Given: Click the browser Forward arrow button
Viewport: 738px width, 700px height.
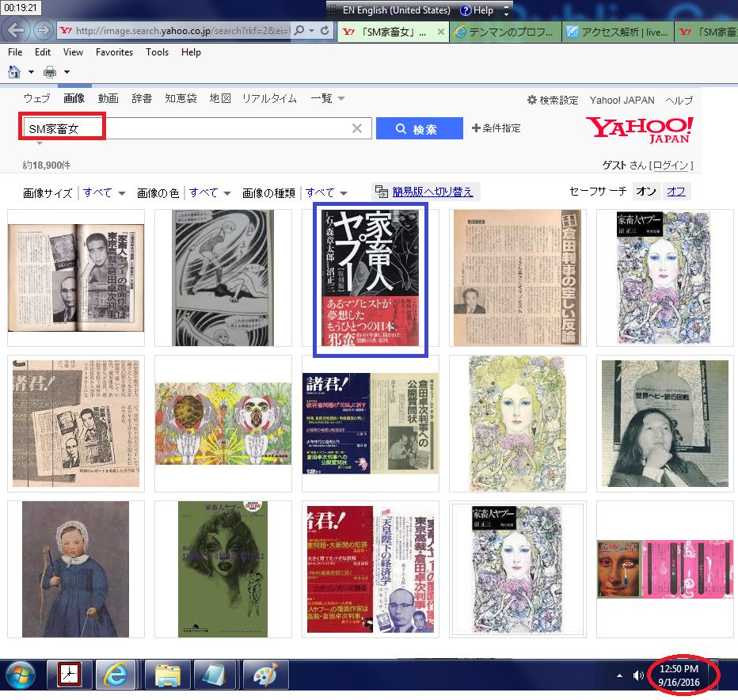Looking at the screenshot, I should (44, 31).
